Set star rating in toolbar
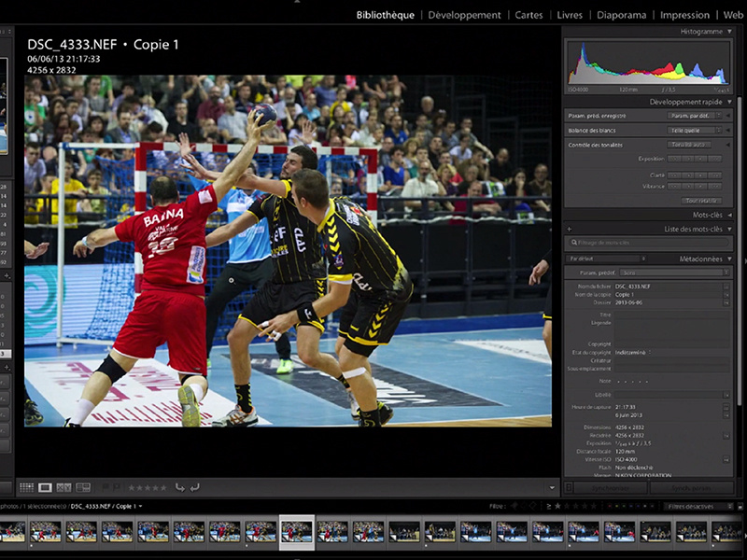This screenshot has height=560, width=747. [147, 487]
